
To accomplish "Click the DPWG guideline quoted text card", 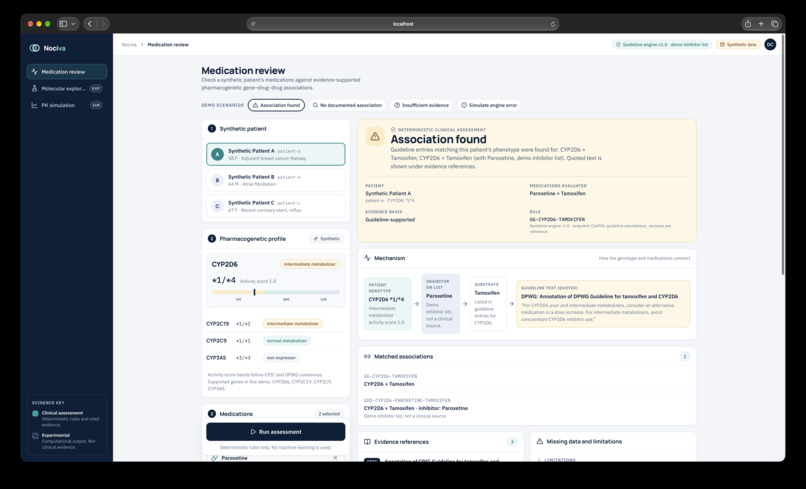I will point(603,304).
